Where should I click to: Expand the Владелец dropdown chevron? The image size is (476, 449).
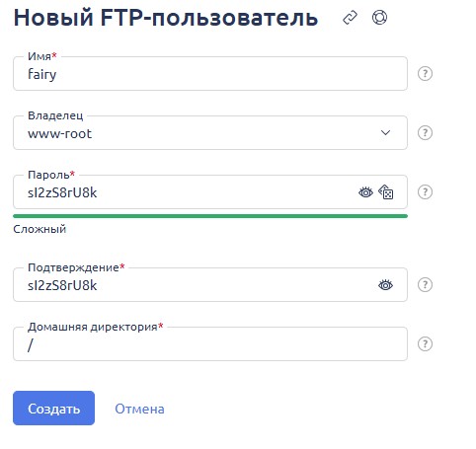coord(385,132)
